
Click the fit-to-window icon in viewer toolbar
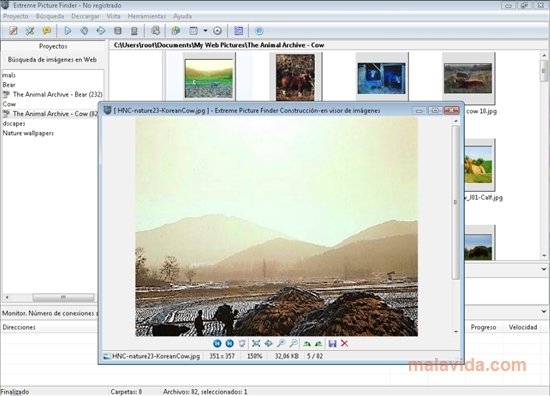tap(256, 343)
